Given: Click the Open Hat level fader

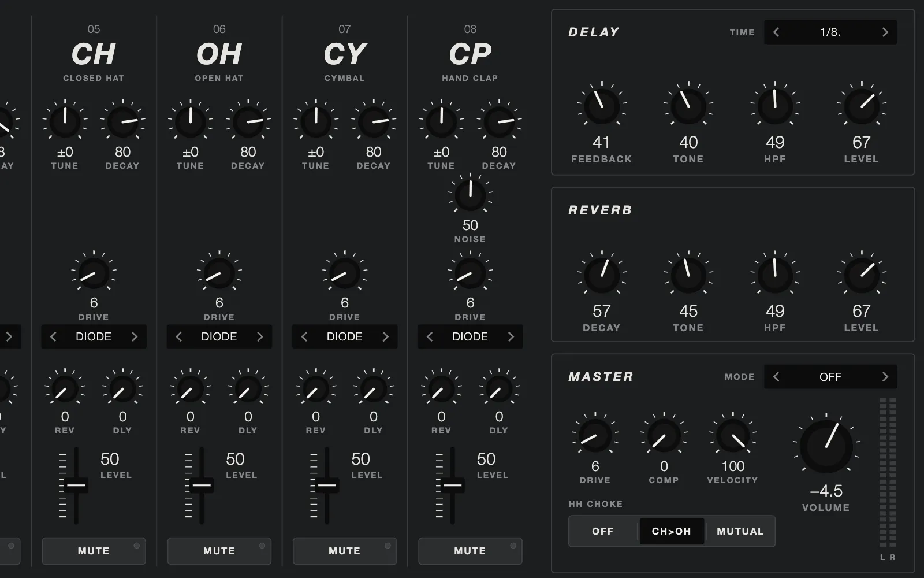Looking at the screenshot, I should coord(202,486).
